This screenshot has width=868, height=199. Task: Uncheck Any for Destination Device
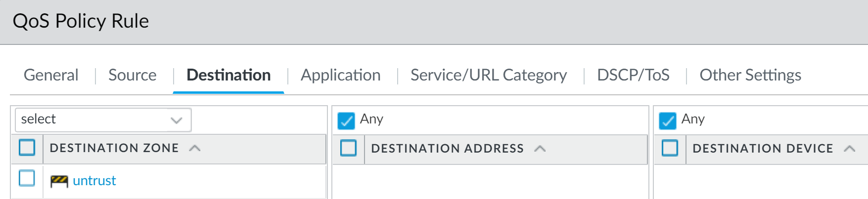(x=668, y=120)
